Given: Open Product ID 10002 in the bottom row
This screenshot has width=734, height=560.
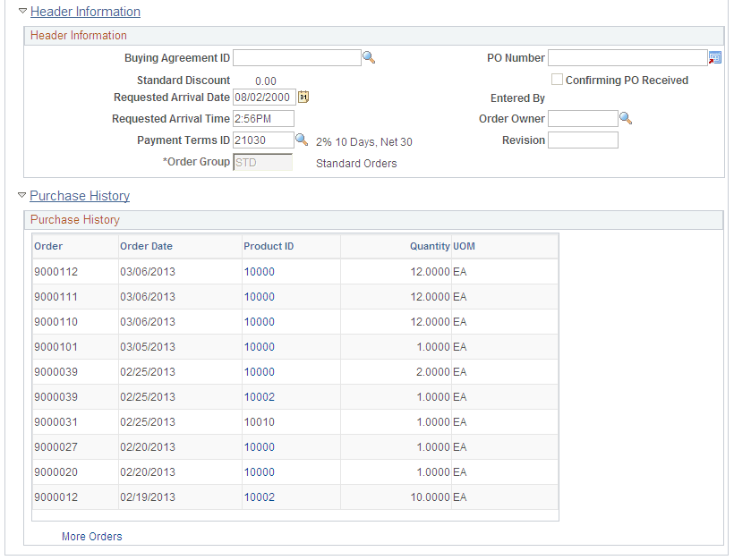Looking at the screenshot, I should tap(259, 496).
